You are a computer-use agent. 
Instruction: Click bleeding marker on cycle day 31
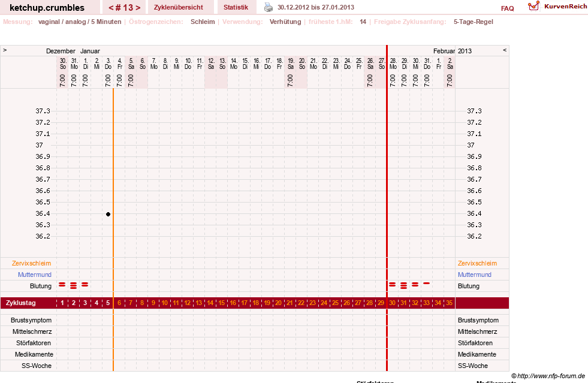403,285
